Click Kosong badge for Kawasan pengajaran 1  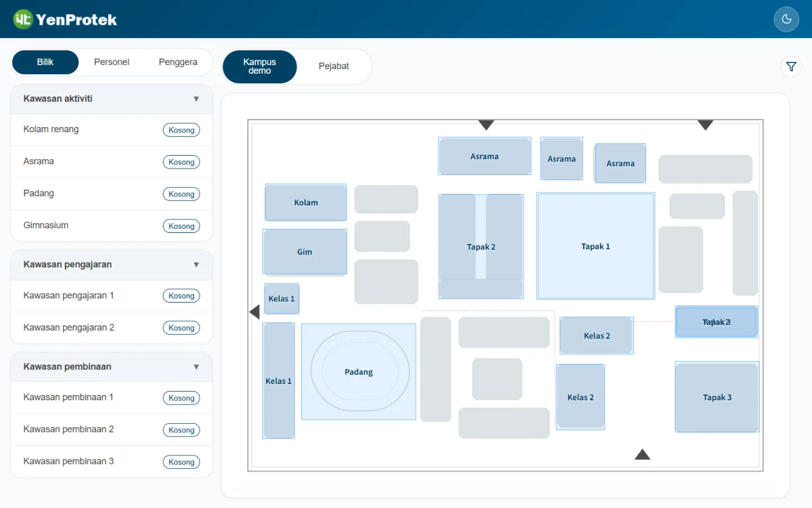click(181, 296)
